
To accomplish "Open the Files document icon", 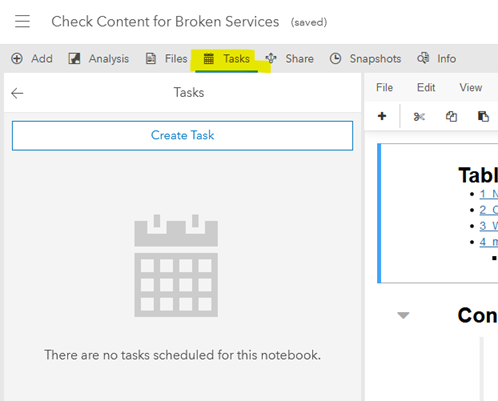I will point(151,59).
